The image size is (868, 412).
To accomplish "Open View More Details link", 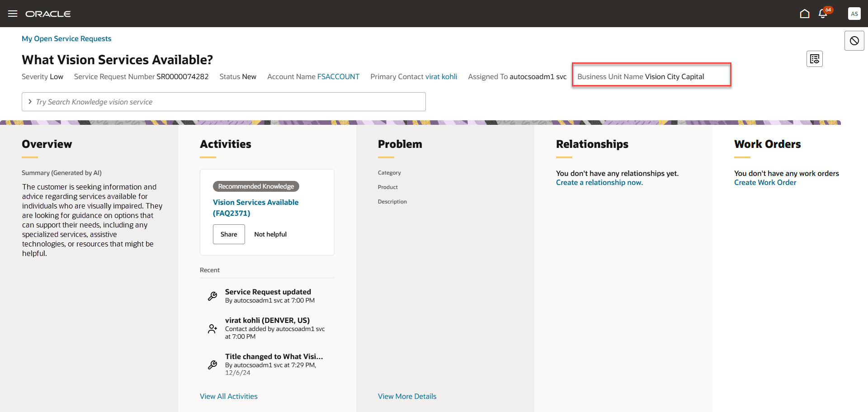I will coord(407,397).
